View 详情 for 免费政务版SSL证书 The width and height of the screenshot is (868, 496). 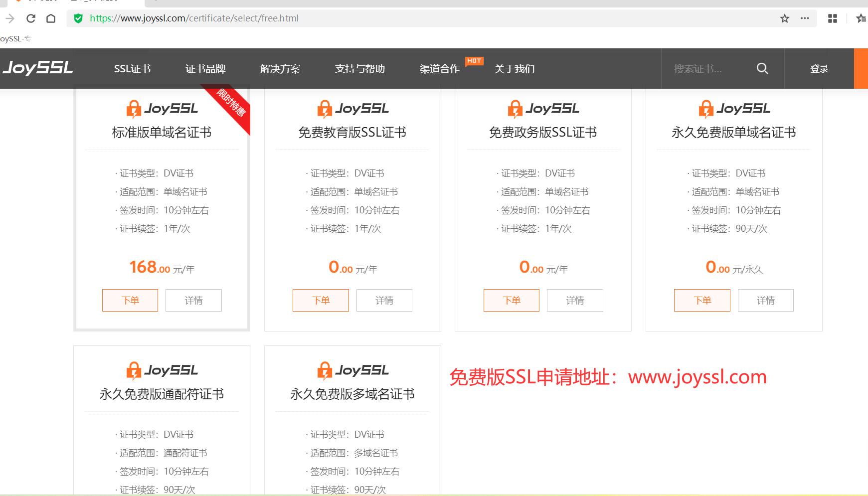[x=575, y=300]
